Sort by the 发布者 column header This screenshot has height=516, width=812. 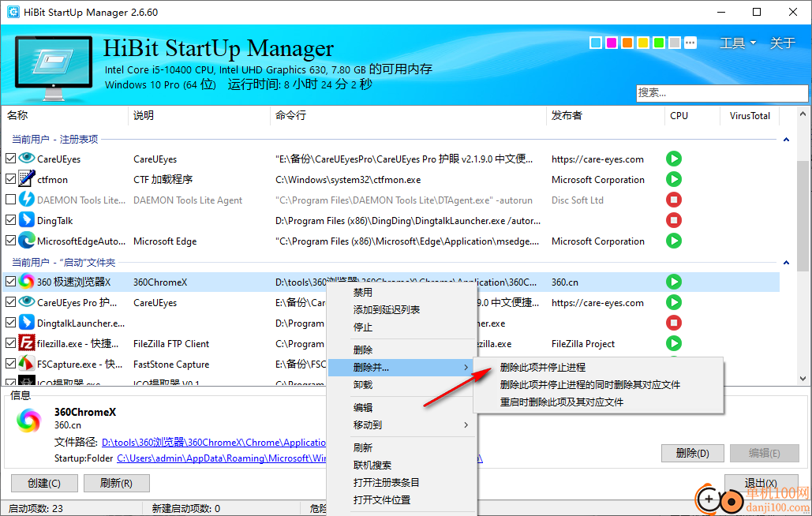pos(604,115)
